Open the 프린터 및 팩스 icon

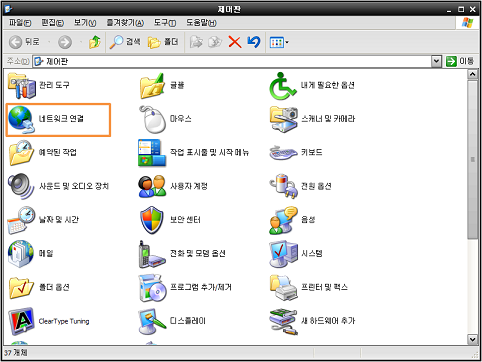coord(284,288)
